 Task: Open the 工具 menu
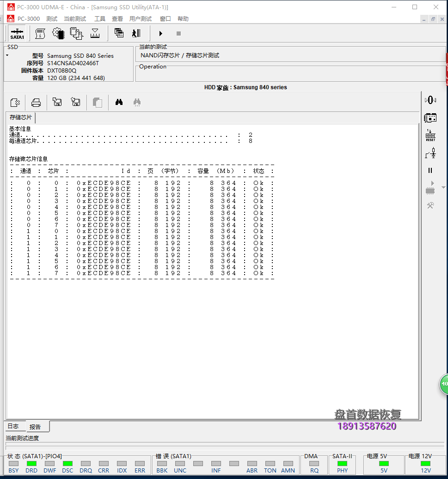99,18
